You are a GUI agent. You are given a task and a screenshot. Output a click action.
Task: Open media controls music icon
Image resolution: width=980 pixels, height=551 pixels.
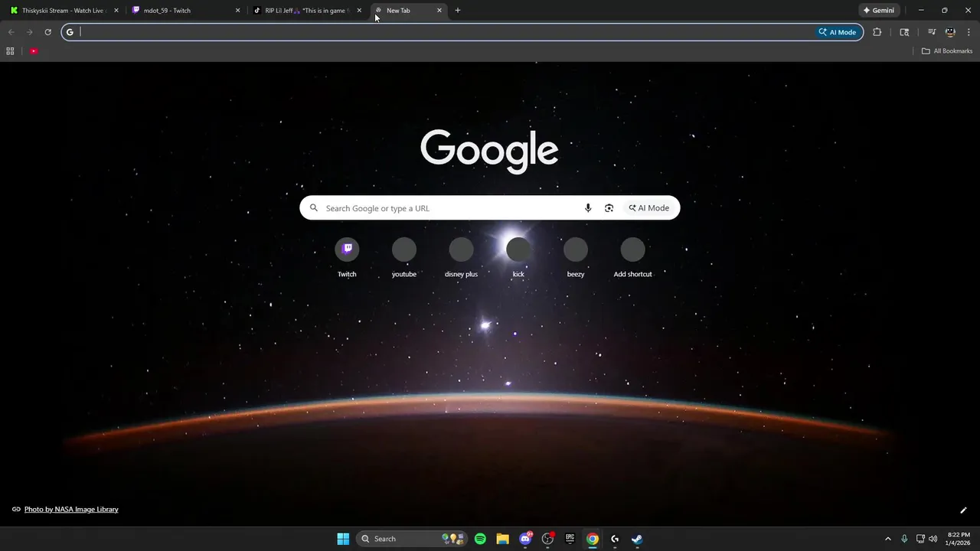(x=932, y=32)
